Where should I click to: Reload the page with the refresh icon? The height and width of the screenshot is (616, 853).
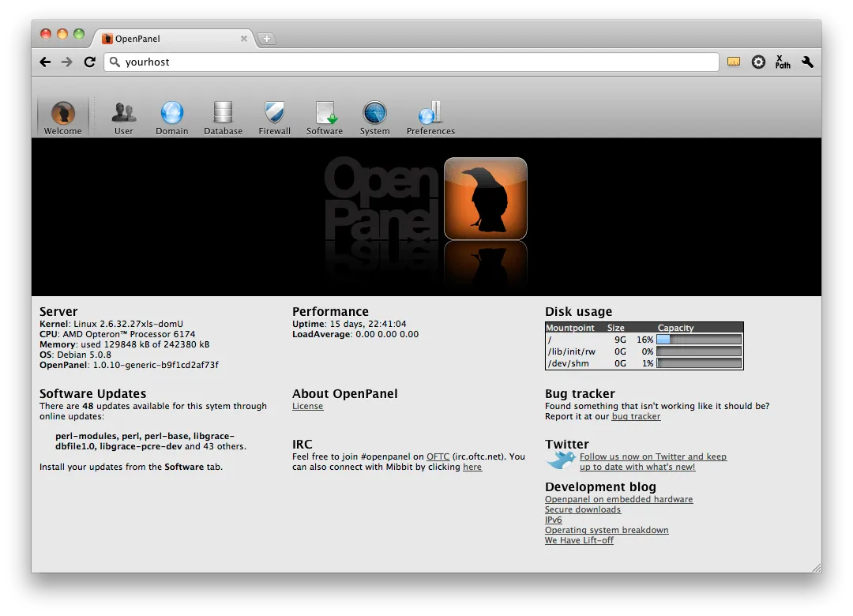click(89, 62)
